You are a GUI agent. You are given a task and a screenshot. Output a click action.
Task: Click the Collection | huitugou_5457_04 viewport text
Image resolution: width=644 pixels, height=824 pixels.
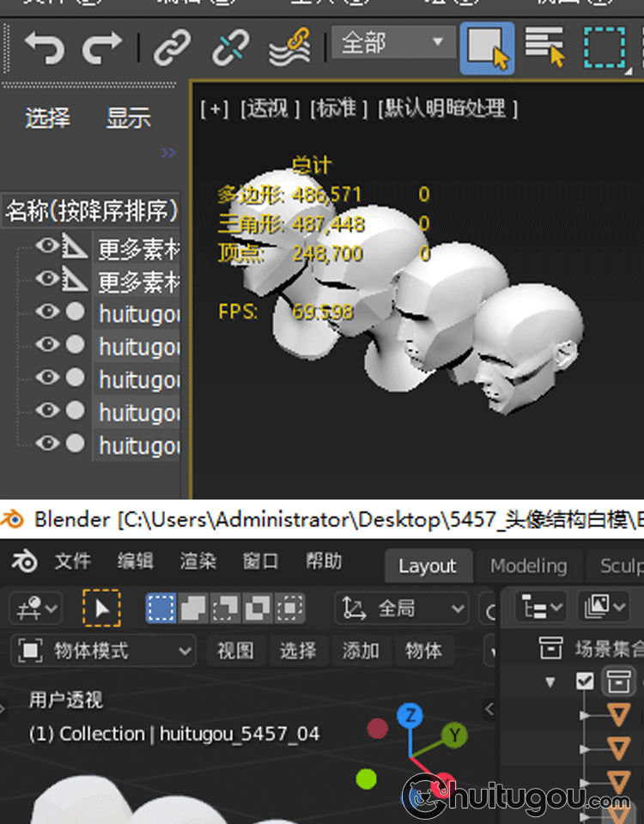tap(174, 734)
